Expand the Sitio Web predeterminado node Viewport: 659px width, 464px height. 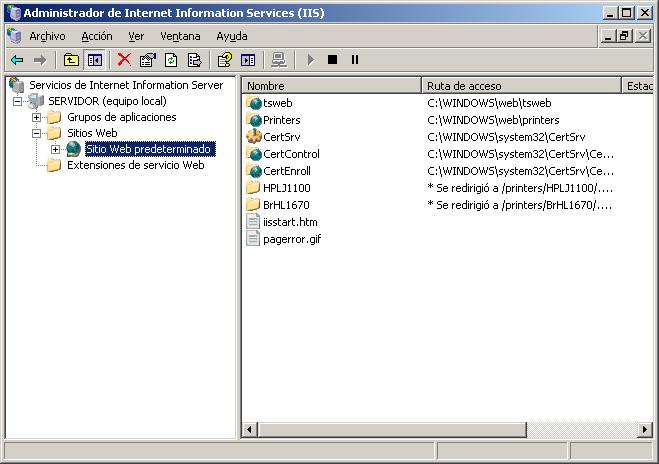pos(55,150)
